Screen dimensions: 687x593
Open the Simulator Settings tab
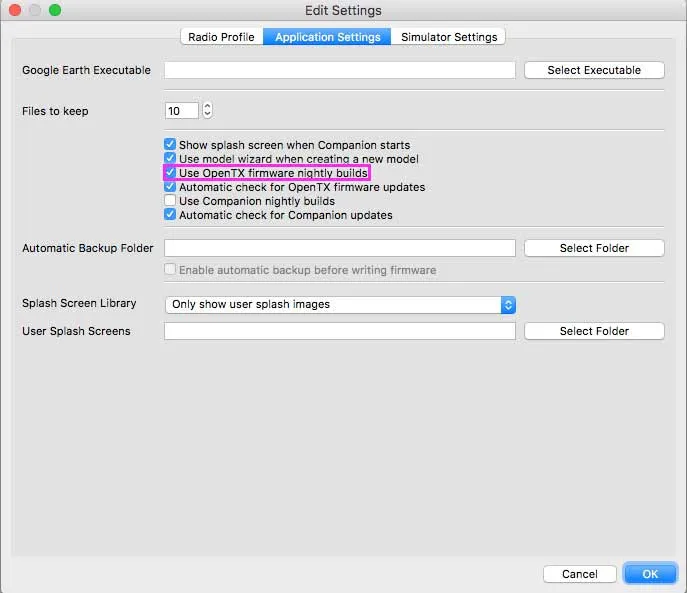(449, 37)
